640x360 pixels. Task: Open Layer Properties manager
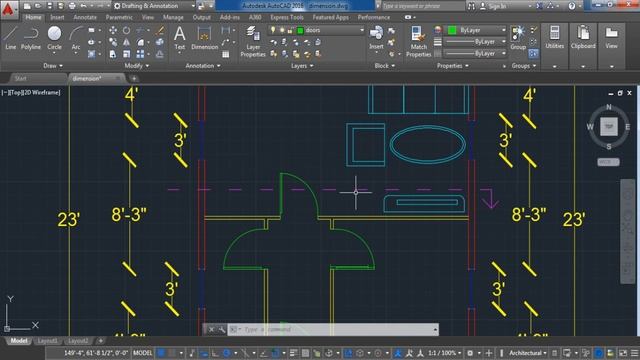point(253,41)
